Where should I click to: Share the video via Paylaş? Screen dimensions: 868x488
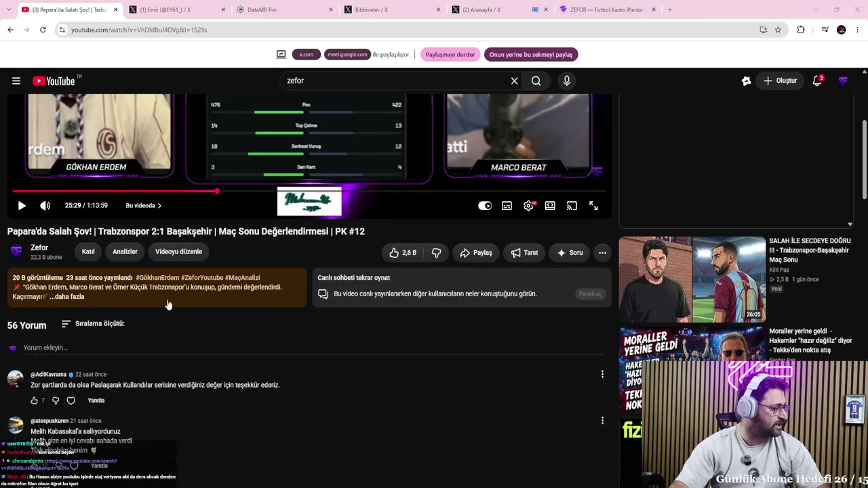(475, 253)
